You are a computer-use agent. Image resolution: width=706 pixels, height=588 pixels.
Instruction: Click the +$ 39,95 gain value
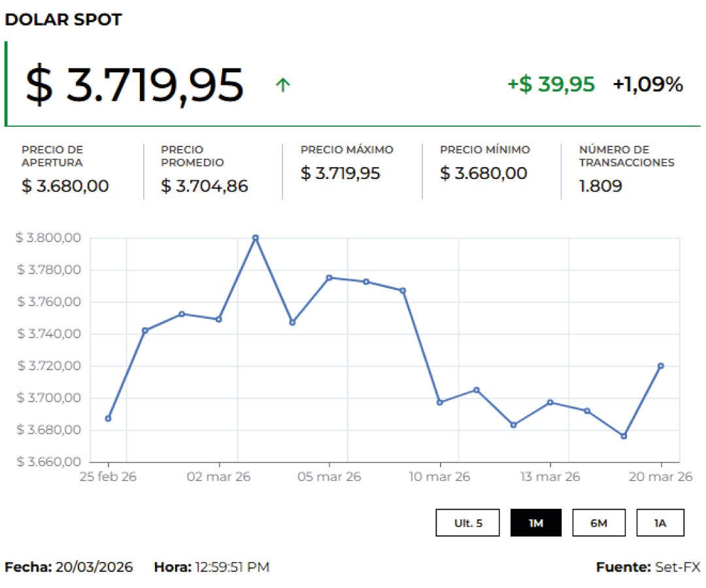(x=551, y=84)
